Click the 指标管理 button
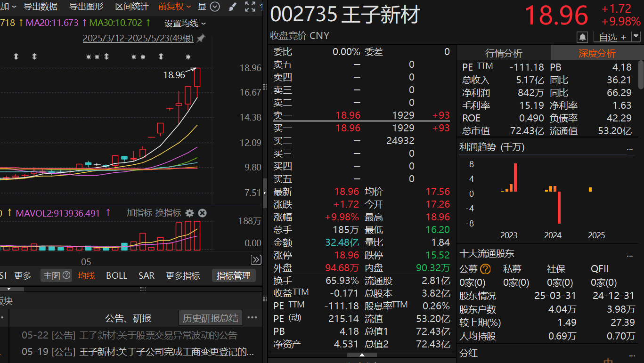The height and width of the screenshot is (363, 644). (x=233, y=275)
